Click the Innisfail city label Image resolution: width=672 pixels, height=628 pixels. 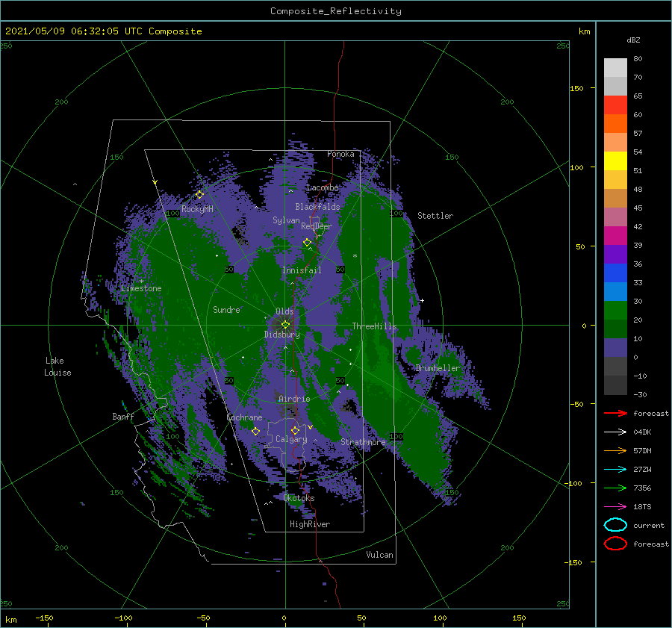[x=302, y=270]
